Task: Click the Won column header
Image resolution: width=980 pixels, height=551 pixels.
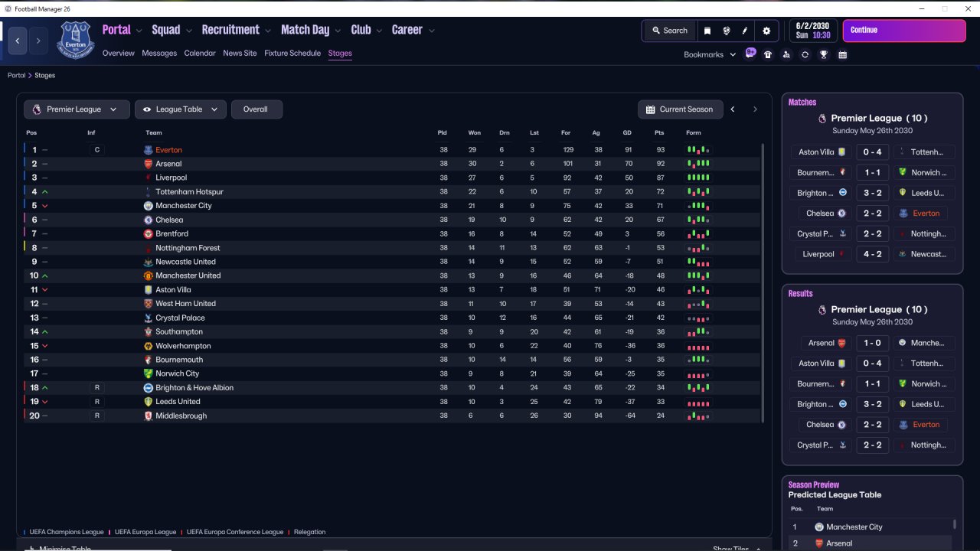Action: coord(475,133)
